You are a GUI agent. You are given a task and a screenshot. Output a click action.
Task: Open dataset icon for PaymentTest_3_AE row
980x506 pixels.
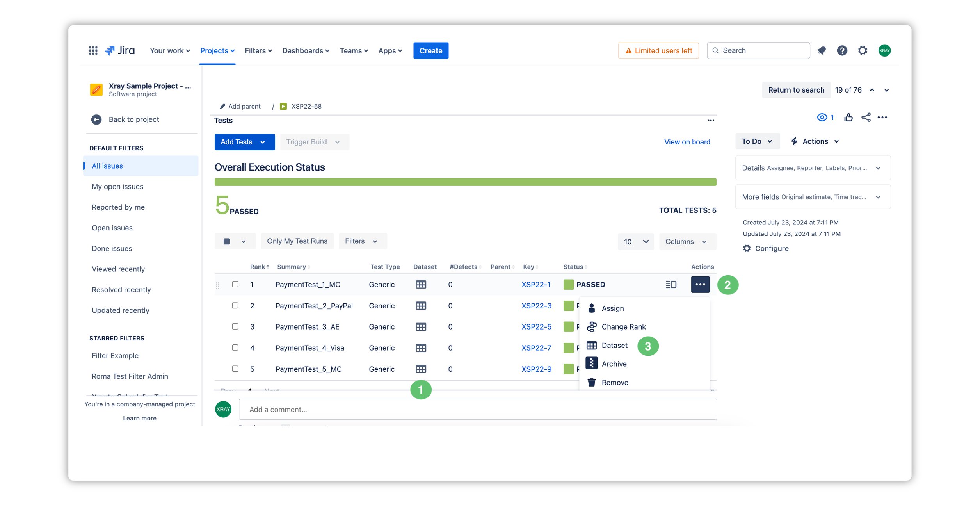(x=421, y=327)
